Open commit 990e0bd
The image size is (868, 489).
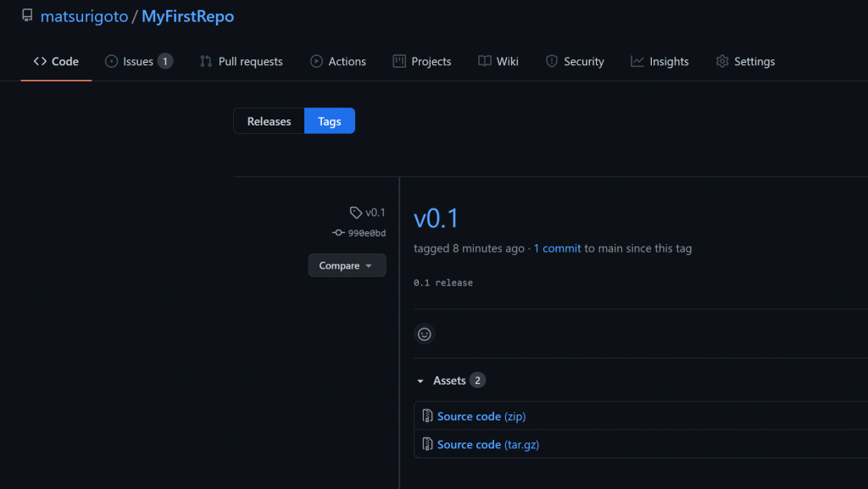click(366, 233)
